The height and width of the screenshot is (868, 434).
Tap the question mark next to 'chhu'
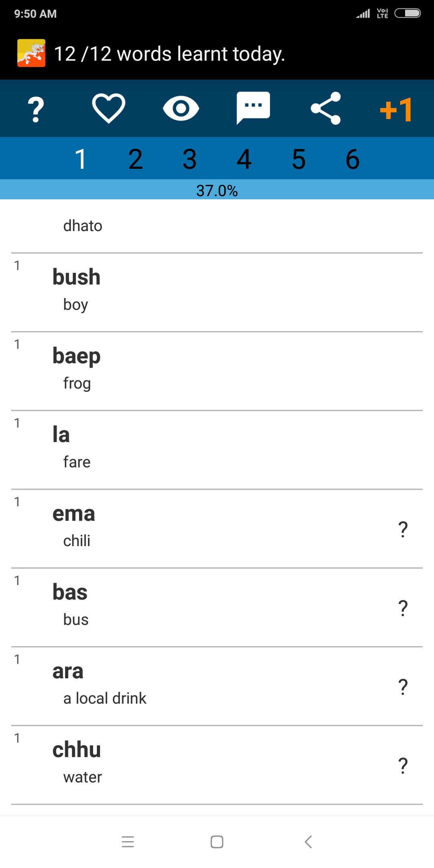pos(403,766)
